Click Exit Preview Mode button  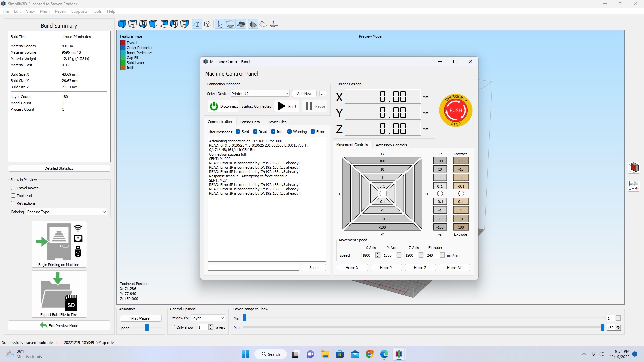pos(59,326)
